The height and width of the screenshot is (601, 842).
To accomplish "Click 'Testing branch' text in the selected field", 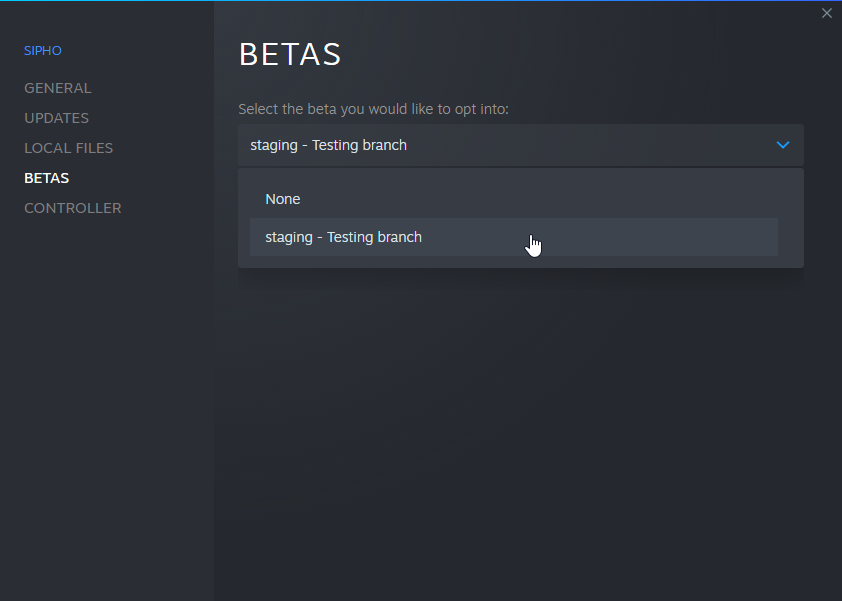I will point(359,145).
